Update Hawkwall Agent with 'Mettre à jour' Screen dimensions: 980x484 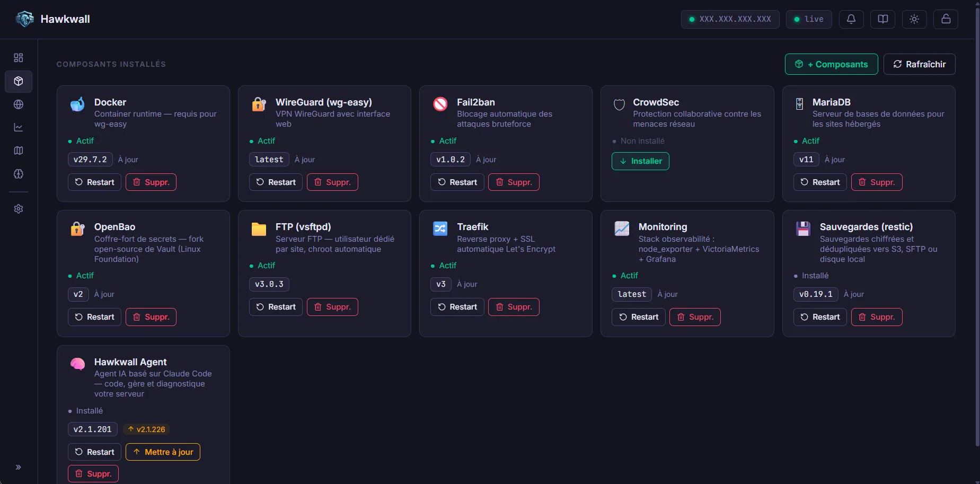click(x=163, y=452)
